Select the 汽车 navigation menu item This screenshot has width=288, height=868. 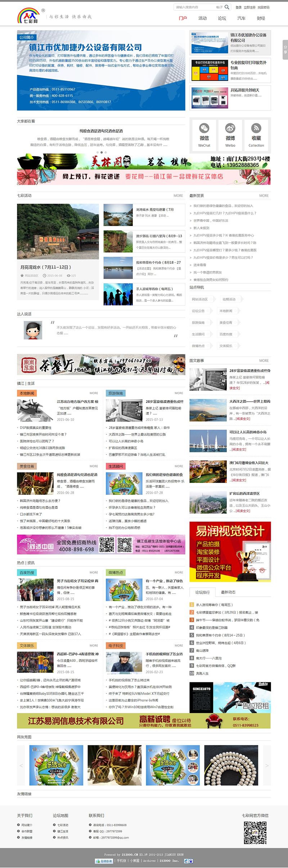pyautogui.click(x=242, y=18)
